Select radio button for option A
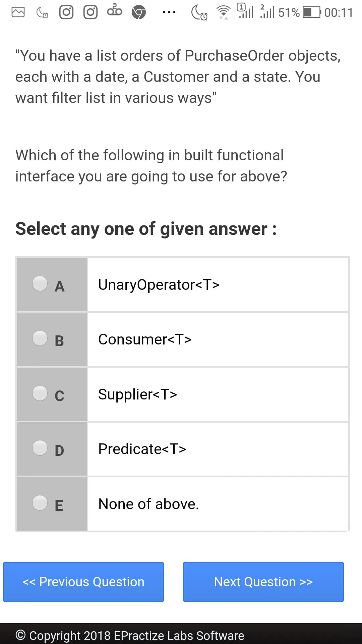 point(40,283)
